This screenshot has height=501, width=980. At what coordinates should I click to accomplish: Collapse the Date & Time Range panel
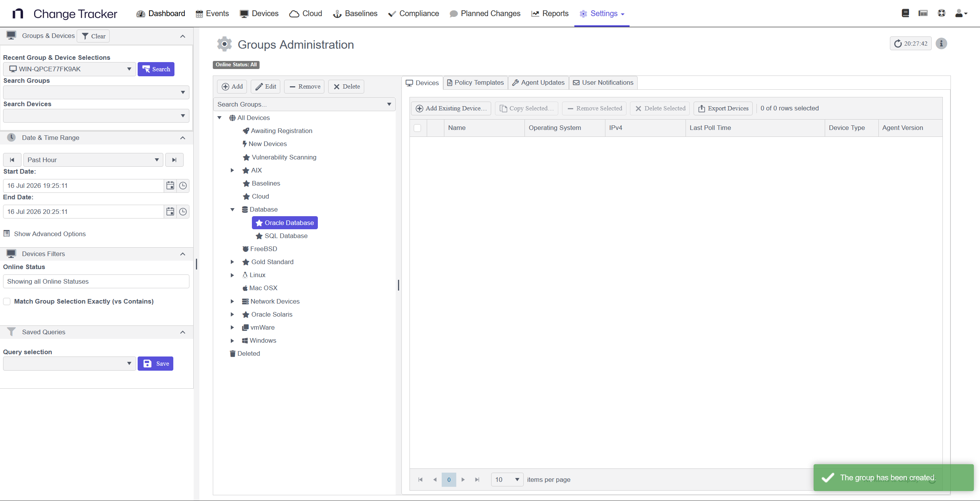coord(183,138)
